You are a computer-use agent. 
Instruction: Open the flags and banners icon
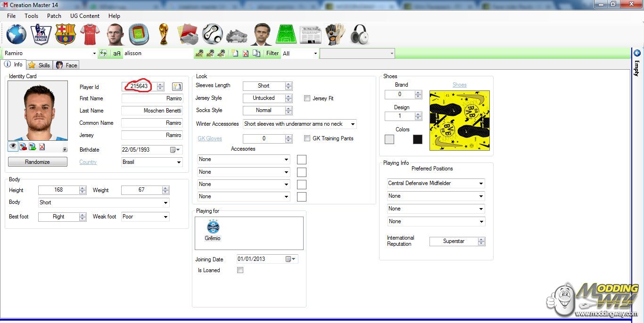188,34
